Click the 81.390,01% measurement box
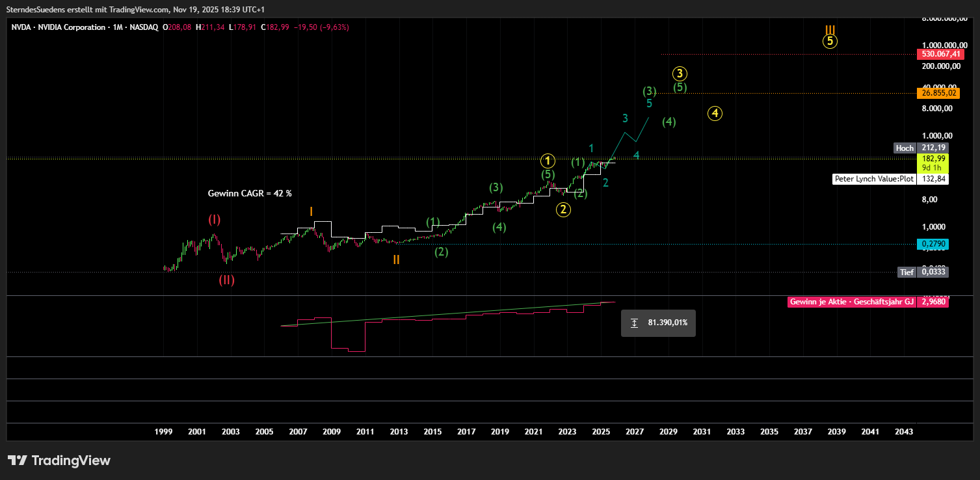This screenshot has height=480, width=980. click(x=658, y=323)
